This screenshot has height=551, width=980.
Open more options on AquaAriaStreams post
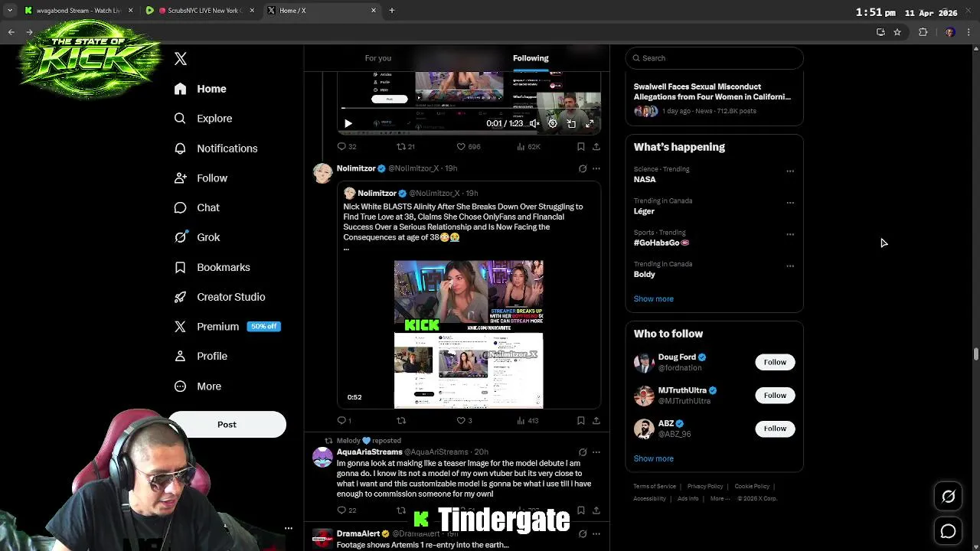[x=596, y=452]
